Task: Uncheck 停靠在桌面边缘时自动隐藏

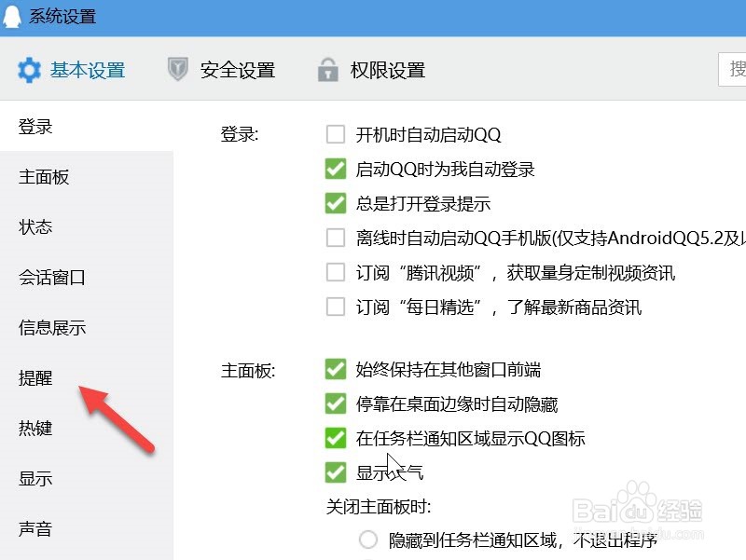Action: tap(336, 403)
